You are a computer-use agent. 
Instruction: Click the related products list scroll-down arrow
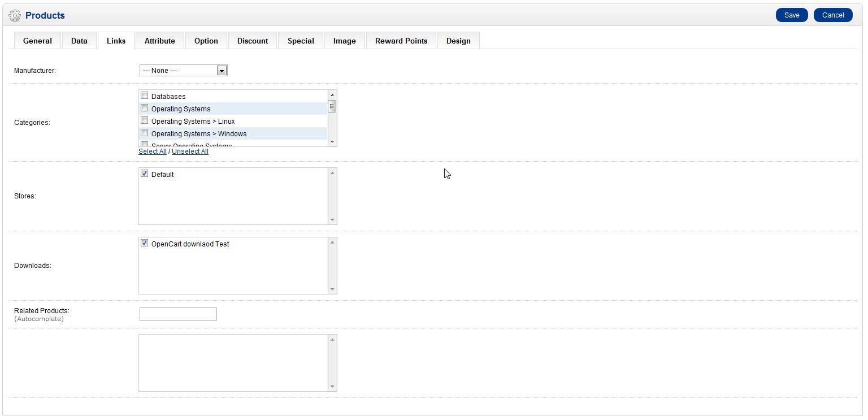tap(332, 386)
